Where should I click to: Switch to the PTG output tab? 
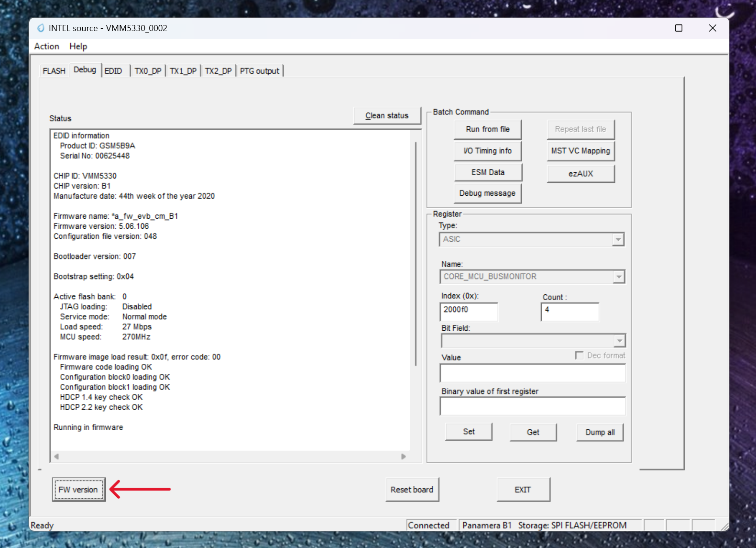[260, 71]
